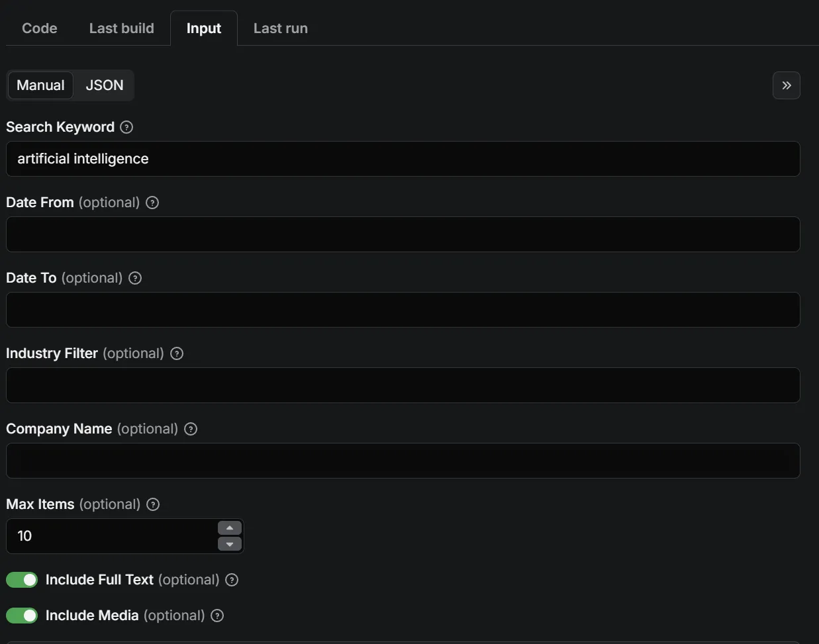Click help icon for Include Media

tap(217, 616)
